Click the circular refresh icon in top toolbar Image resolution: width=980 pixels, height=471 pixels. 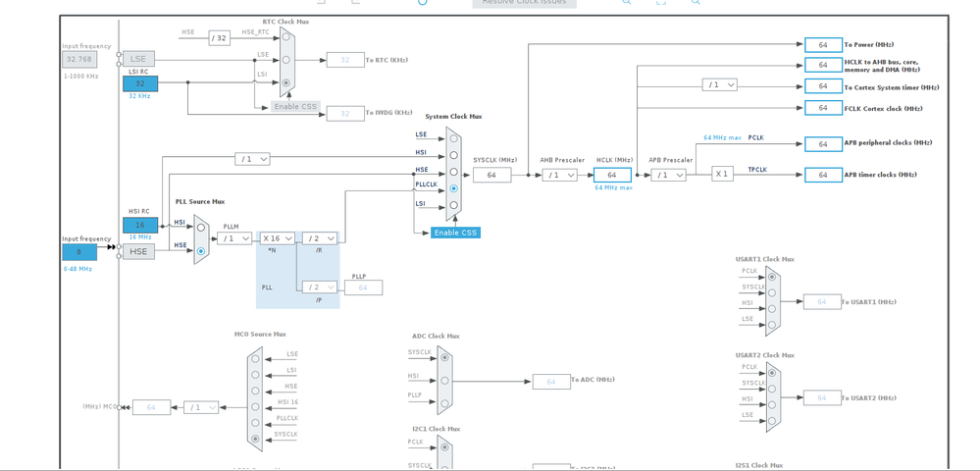[423, 2]
